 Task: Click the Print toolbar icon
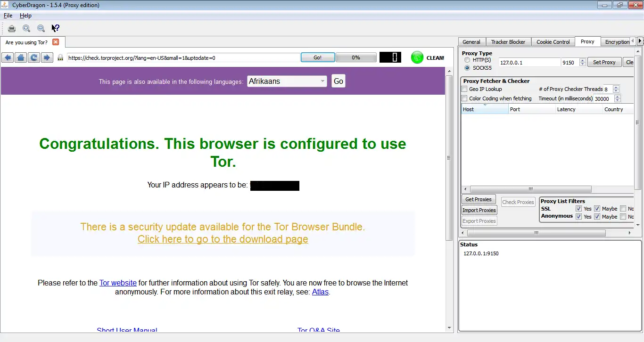coord(12,28)
